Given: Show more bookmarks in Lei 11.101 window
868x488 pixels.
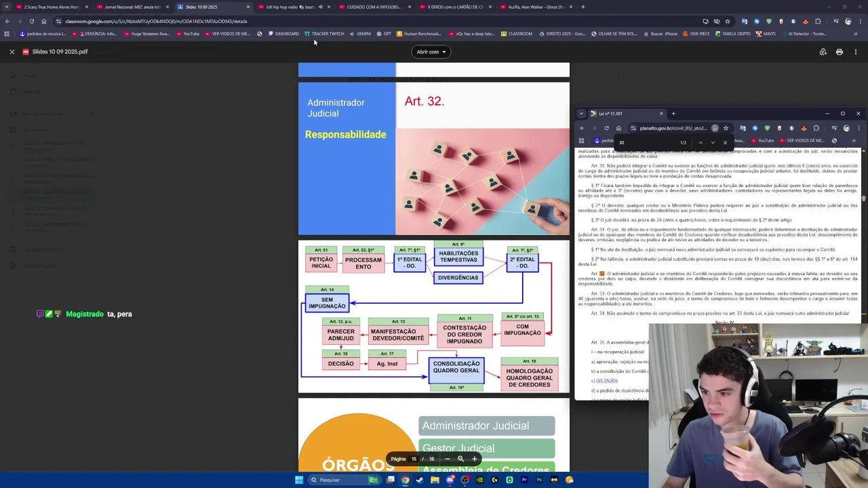Looking at the screenshot, I should (854, 141).
